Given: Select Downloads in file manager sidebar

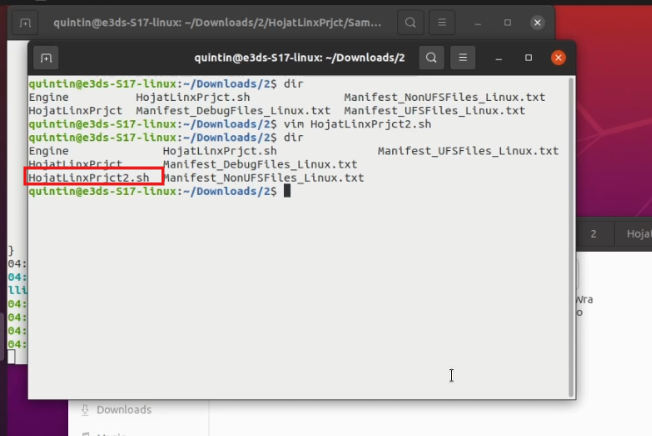Looking at the screenshot, I should click(x=124, y=410).
